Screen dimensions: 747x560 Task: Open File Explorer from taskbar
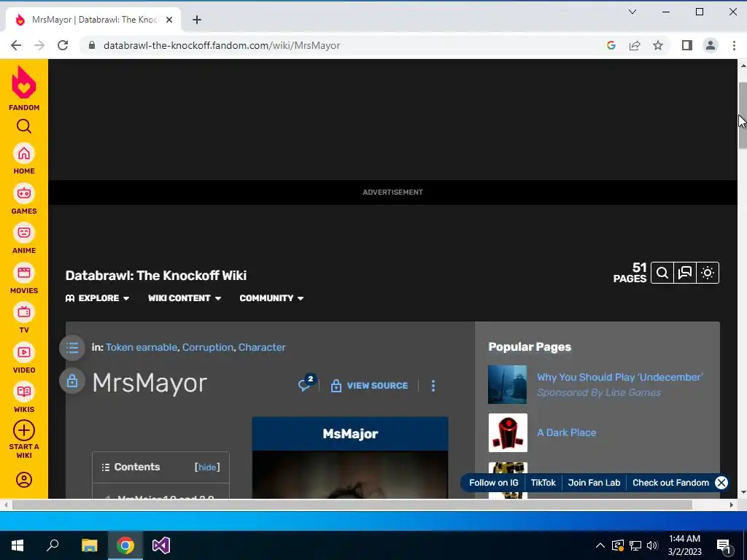click(89, 545)
